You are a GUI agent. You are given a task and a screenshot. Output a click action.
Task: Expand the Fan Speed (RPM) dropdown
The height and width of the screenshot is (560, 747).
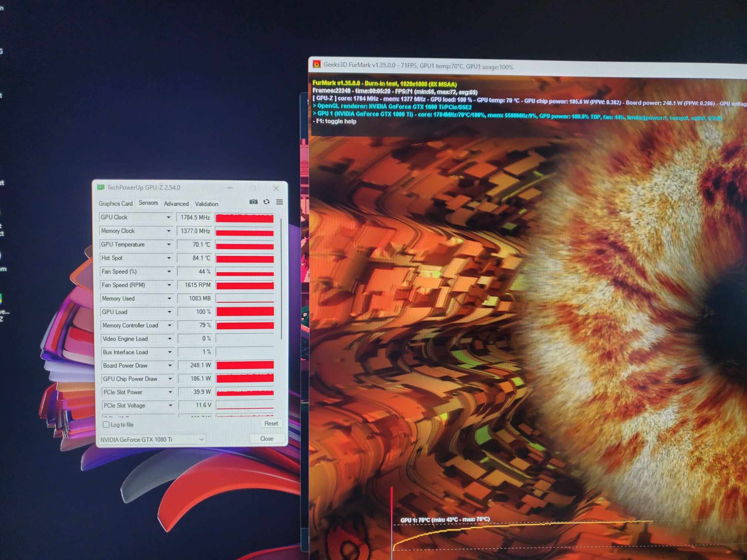point(169,285)
